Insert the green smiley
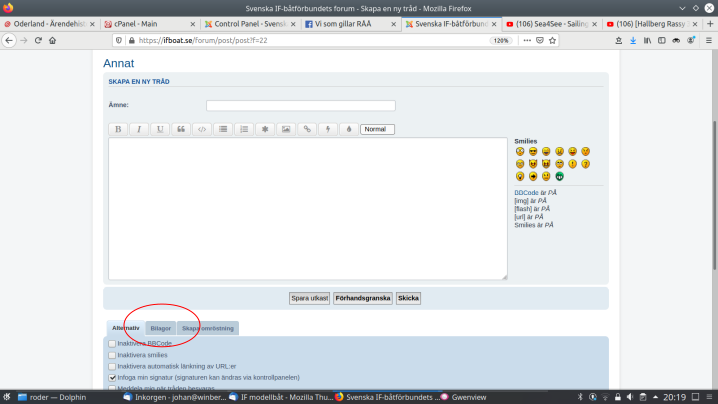Viewport: 718px width, 404px height. pyautogui.click(x=560, y=176)
